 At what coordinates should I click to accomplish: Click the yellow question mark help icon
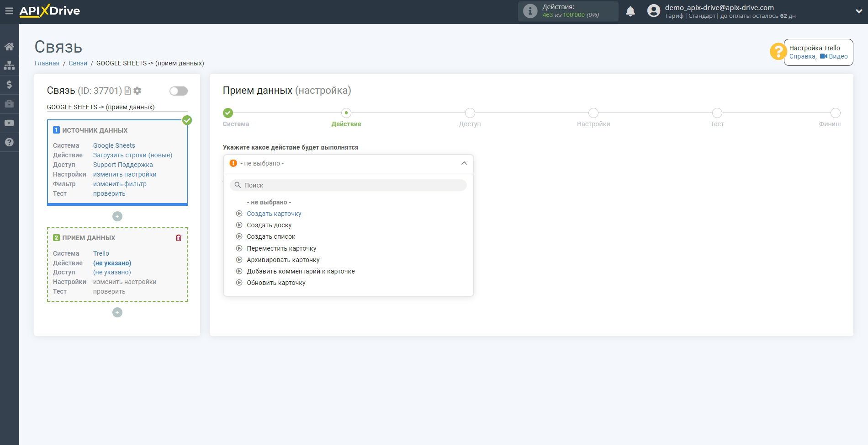click(x=778, y=52)
